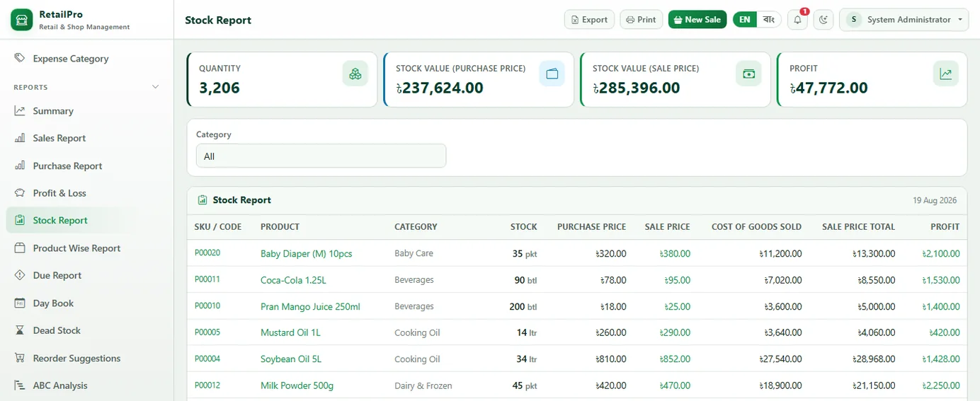This screenshot has width=980, height=401.
Task: Click the PROFIT column header
Action: pyautogui.click(x=945, y=227)
